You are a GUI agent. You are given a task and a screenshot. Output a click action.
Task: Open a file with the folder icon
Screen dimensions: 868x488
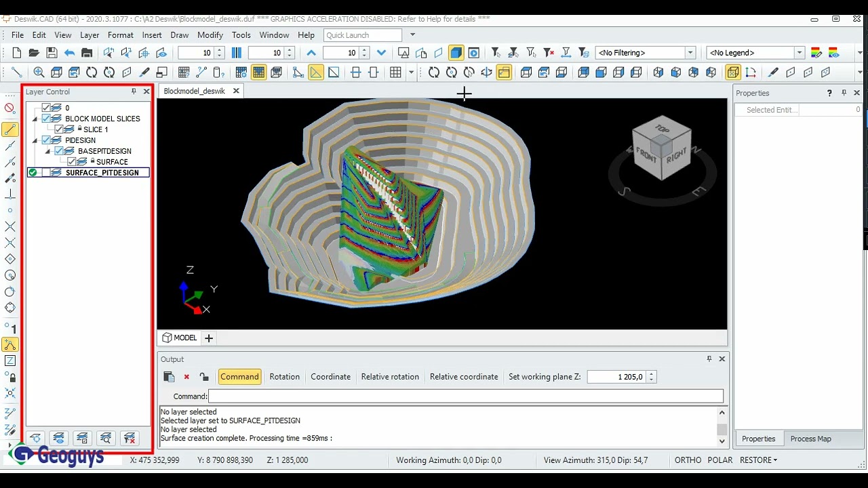click(x=34, y=53)
